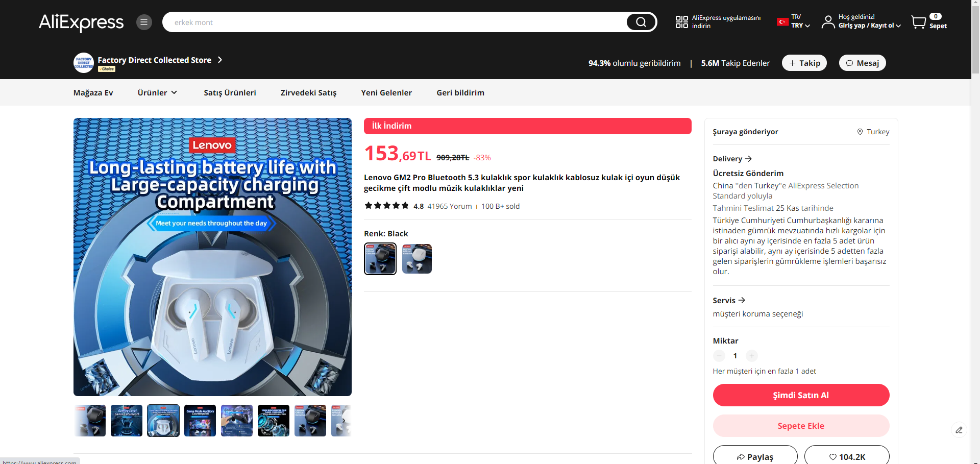Follow the store with the Takip button
This screenshot has height=464, width=980.
pos(804,63)
